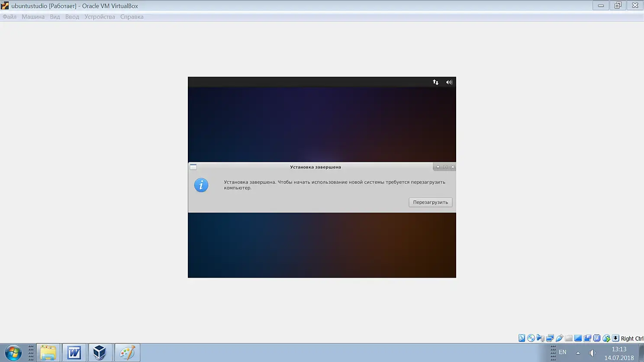Open the dialog window menu icon
This screenshot has width=644, height=362.
193,167
